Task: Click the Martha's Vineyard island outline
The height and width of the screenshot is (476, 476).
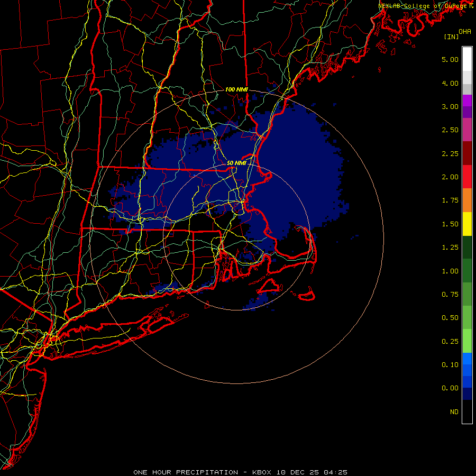Action: coord(270,287)
